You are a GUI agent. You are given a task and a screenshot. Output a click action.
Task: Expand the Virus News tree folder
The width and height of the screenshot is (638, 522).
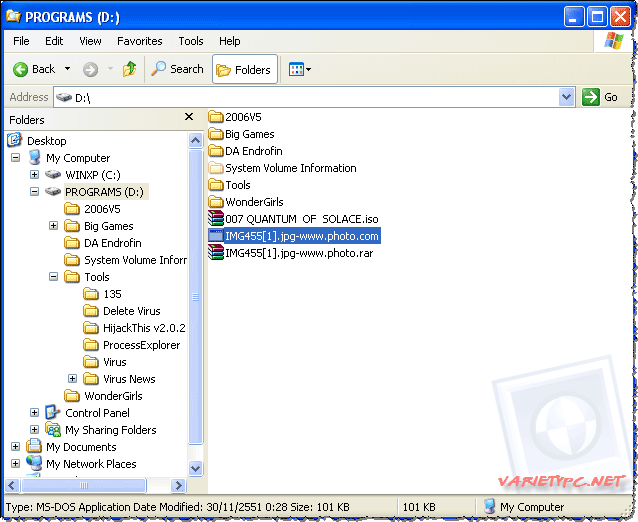72,379
